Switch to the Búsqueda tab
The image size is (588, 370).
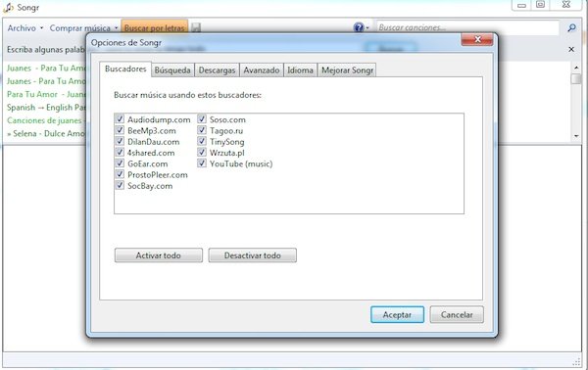pyautogui.click(x=172, y=70)
